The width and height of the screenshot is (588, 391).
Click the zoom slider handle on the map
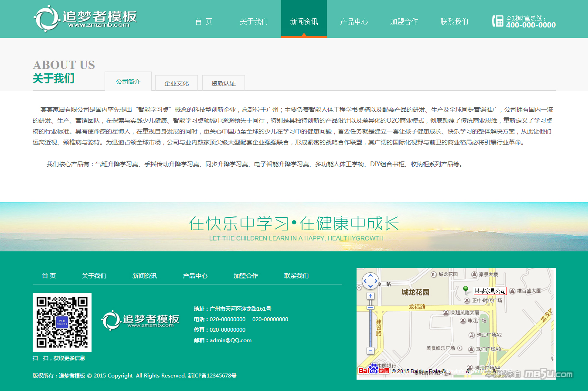(x=370, y=308)
